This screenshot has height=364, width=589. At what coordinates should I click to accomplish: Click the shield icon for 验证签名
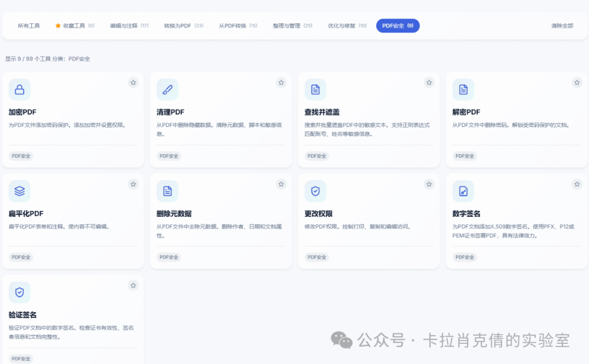[x=20, y=293]
